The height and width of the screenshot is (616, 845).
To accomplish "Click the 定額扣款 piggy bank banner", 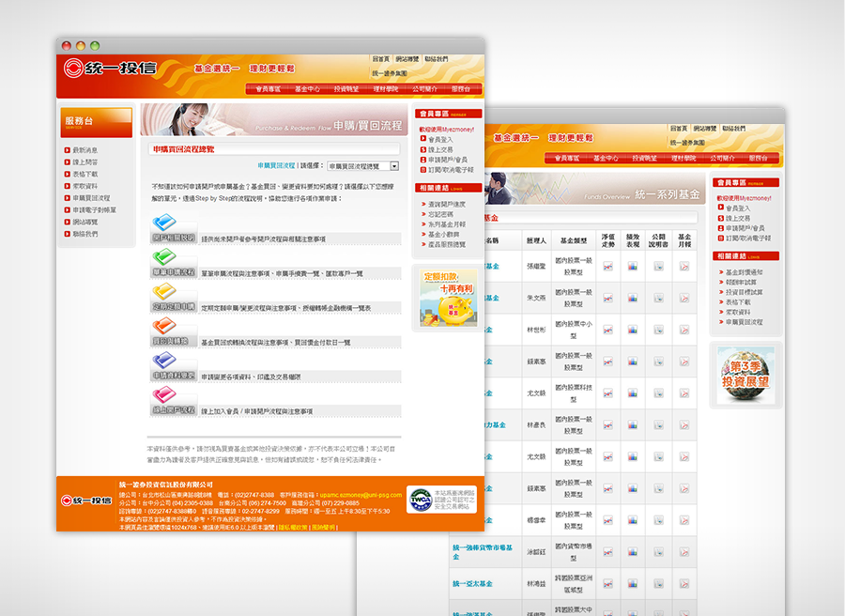I will coord(449,298).
